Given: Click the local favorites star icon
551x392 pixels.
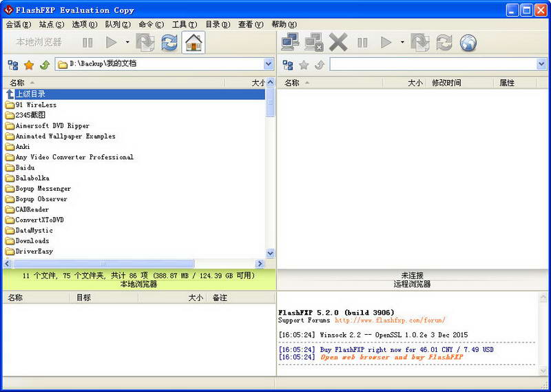Looking at the screenshot, I should [x=29, y=65].
